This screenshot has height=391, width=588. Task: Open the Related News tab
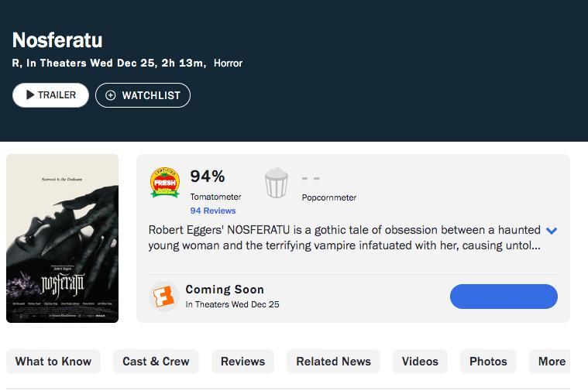click(x=333, y=362)
